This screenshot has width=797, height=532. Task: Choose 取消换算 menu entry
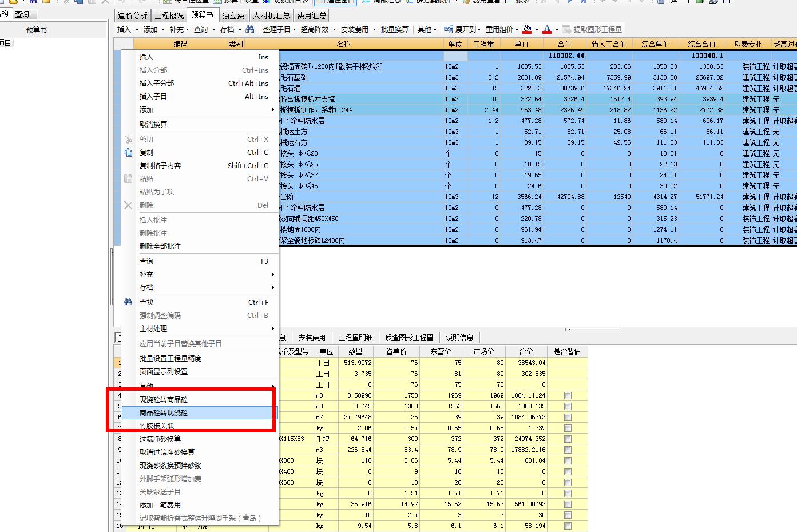click(x=199, y=124)
